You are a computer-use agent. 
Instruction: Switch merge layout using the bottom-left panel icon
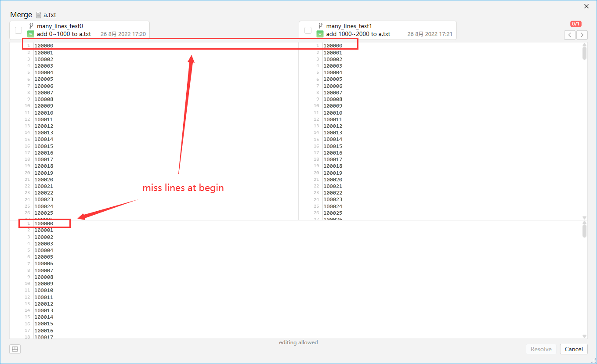click(x=14, y=349)
